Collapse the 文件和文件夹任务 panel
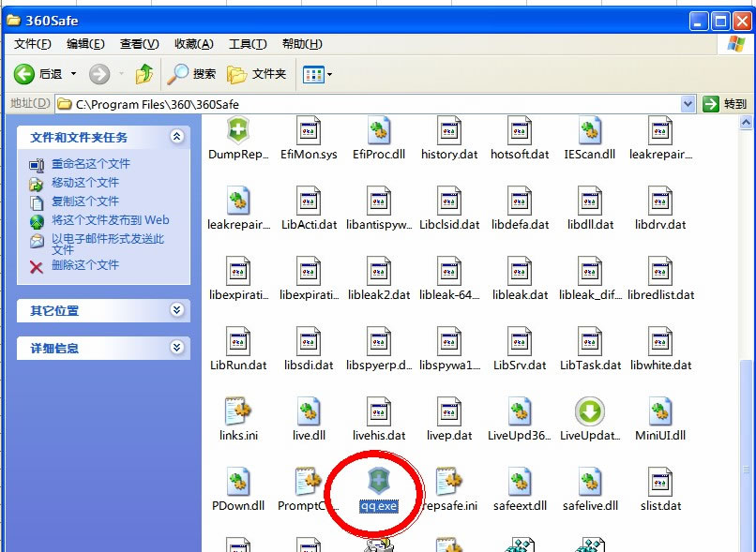The image size is (756, 552). point(177,137)
